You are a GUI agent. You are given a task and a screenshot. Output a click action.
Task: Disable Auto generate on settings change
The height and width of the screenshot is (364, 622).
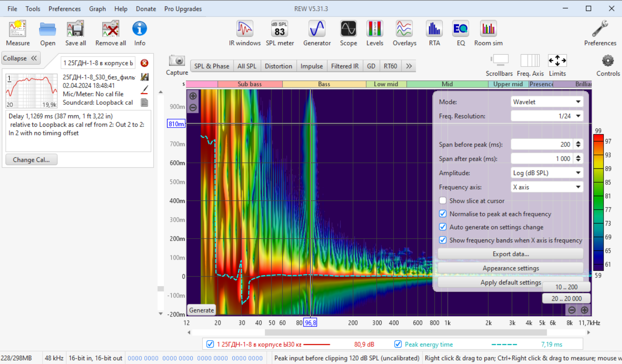(443, 227)
